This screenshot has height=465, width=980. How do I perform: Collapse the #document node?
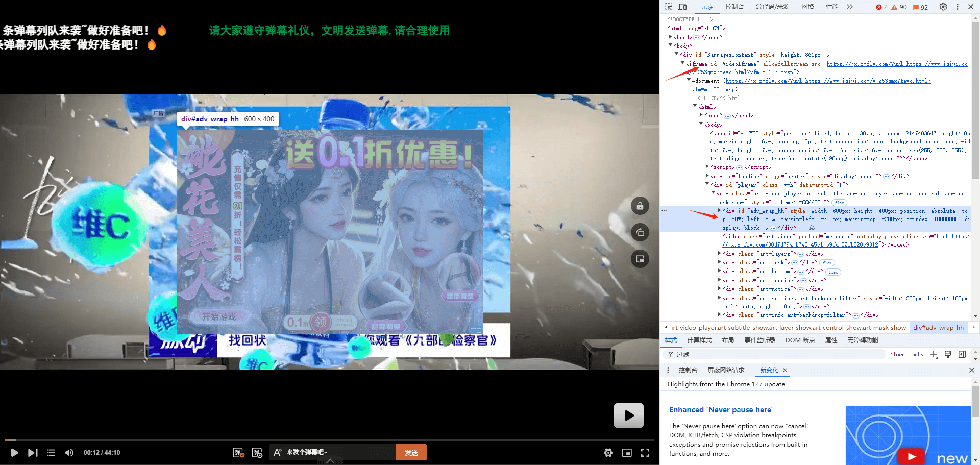[x=689, y=80]
